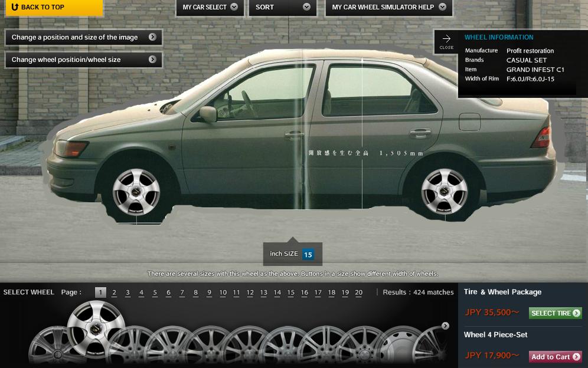Add wheel 4 piece-set to cart

click(x=555, y=357)
